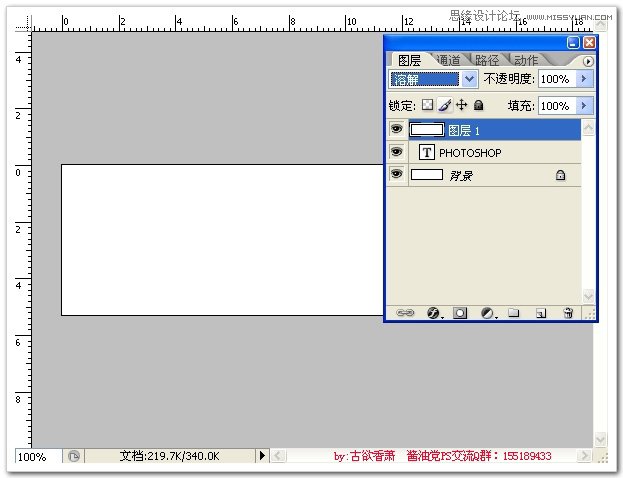Open the 不透明度 opacity slider arrow
The image size is (623, 478).
584,79
